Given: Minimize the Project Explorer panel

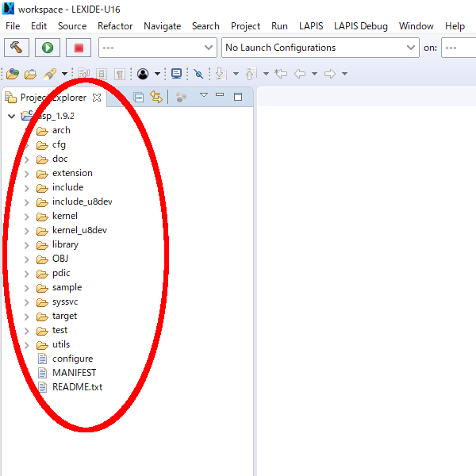Looking at the screenshot, I should 220,94.
